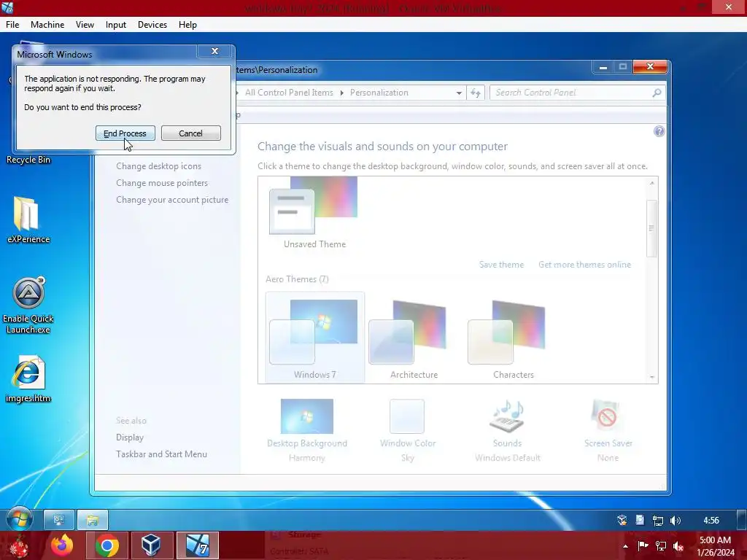This screenshot has height=560, width=747.
Task: Click Get more themes online
Action: pyautogui.click(x=584, y=265)
